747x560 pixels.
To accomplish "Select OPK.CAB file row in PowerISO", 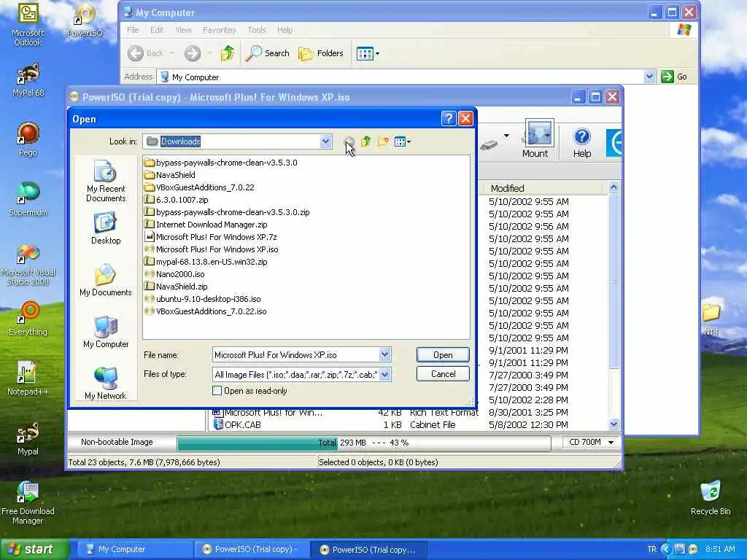I will pyautogui.click(x=391, y=425).
